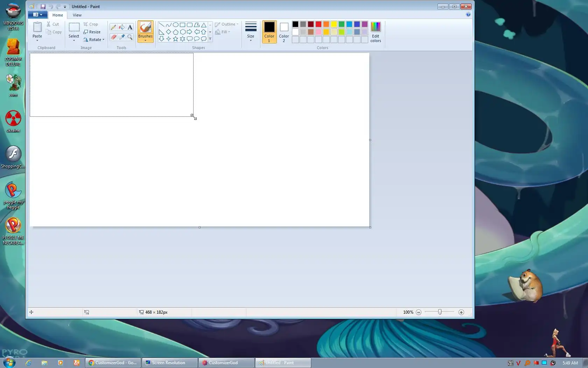Switch to CustomizerGod Chrome taskbar button

coord(113,363)
